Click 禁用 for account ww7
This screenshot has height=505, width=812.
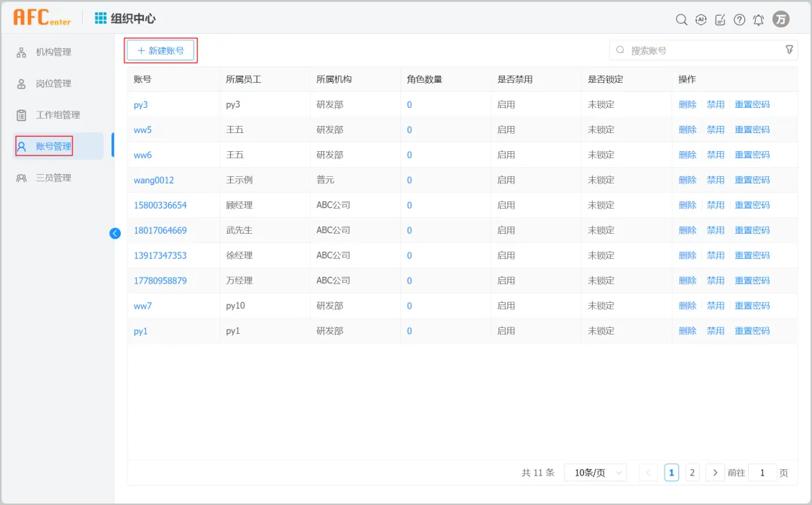coord(716,306)
